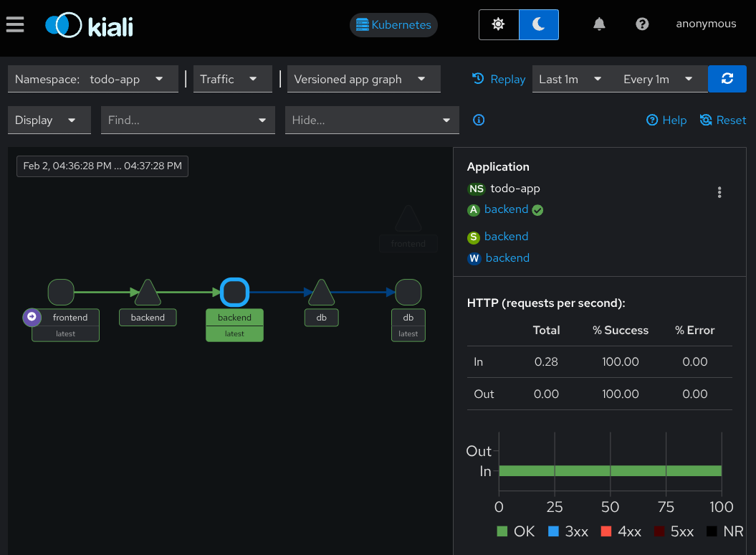Click the 4xx red legend swatch
The image size is (756, 555).
606,531
